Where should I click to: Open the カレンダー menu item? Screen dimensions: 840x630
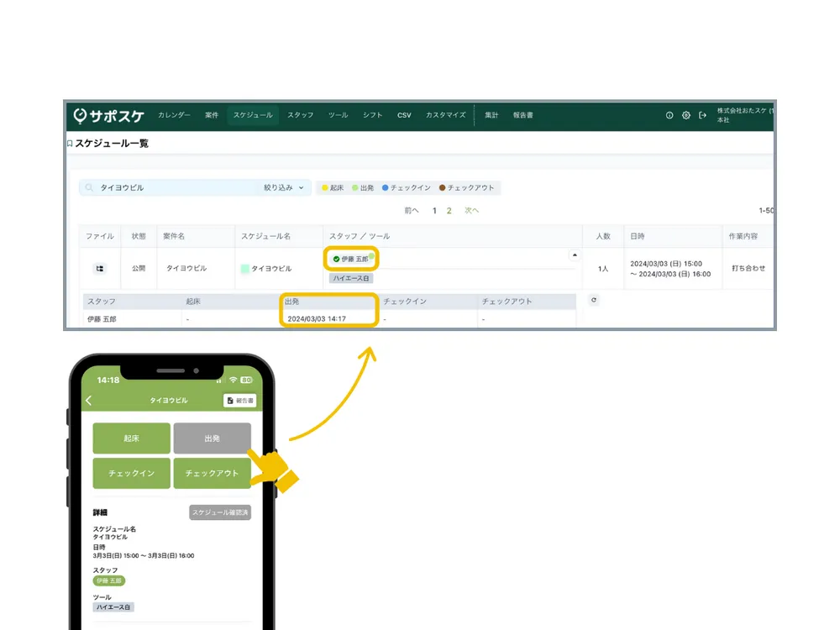(174, 115)
